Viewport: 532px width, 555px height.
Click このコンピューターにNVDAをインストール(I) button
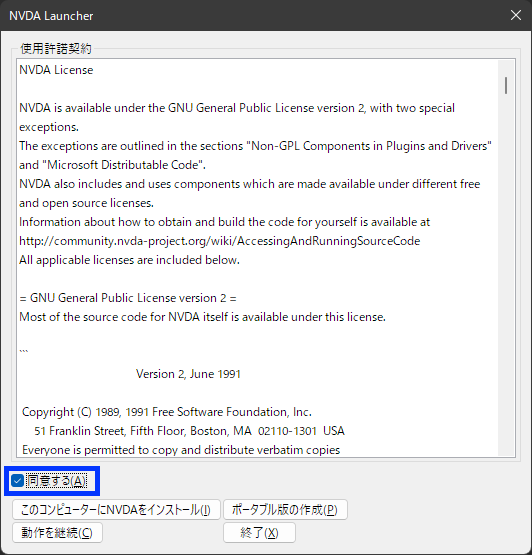pos(116,510)
